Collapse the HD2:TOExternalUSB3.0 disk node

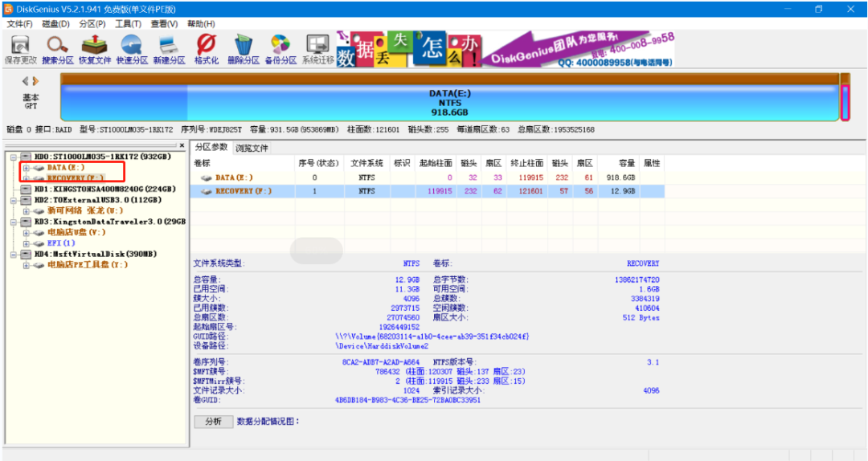pyautogui.click(x=14, y=200)
